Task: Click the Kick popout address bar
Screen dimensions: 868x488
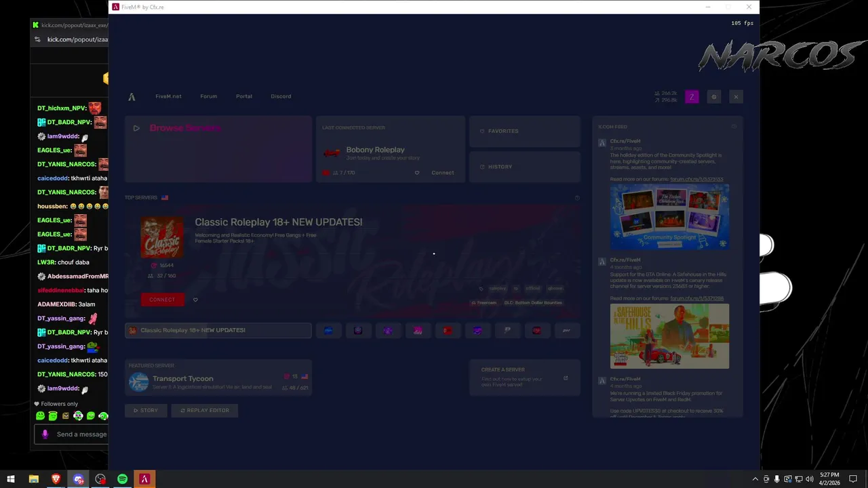Action: (77, 39)
